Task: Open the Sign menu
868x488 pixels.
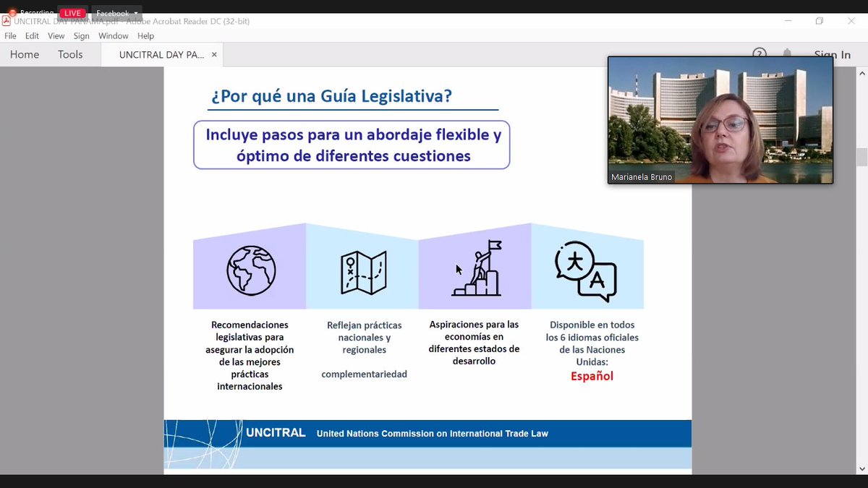Action: (x=81, y=36)
